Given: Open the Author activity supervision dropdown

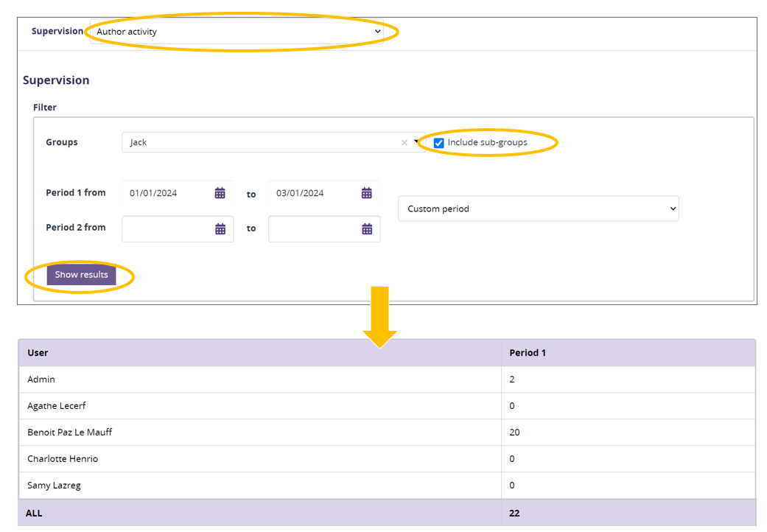Looking at the screenshot, I should point(237,32).
